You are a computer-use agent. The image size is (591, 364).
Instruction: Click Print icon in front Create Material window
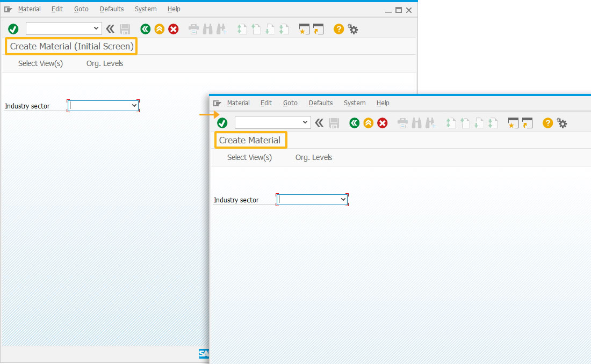point(402,123)
